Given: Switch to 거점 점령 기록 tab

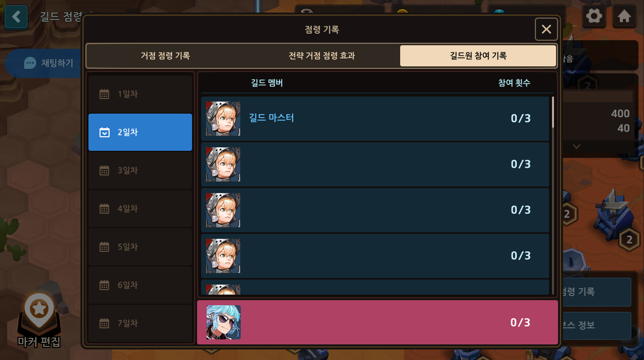Looking at the screenshot, I should pos(165,56).
